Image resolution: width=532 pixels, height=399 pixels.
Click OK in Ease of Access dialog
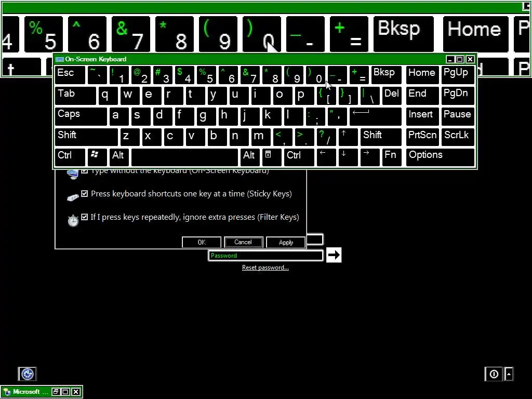[x=202, y=242]
